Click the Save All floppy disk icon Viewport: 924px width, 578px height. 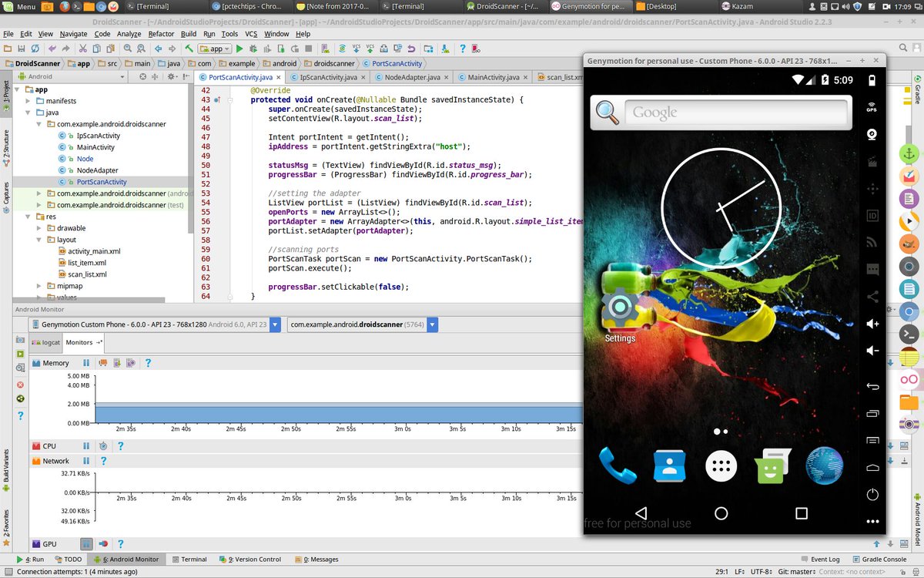tap(22, 48)
